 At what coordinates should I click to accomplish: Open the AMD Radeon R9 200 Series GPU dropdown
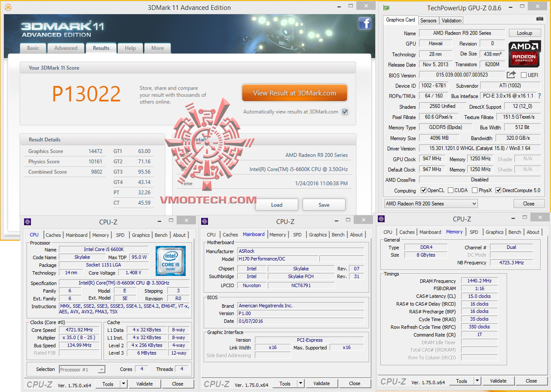pyautogui.click(x=431, y=203)
